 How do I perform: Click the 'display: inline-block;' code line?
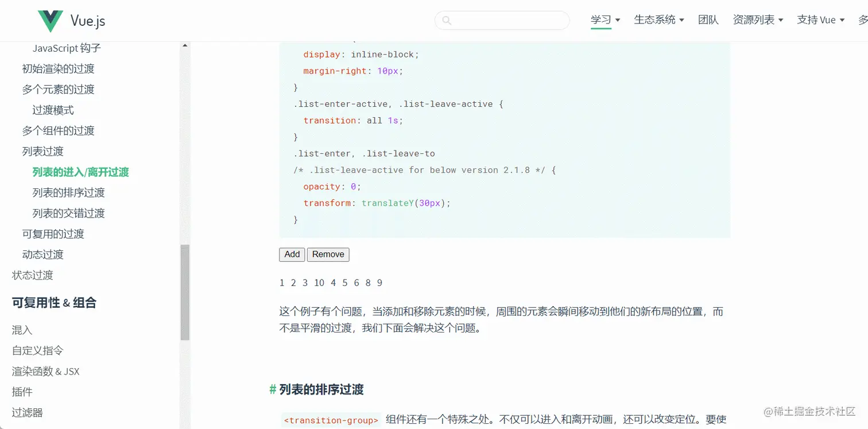coord(361,55)
